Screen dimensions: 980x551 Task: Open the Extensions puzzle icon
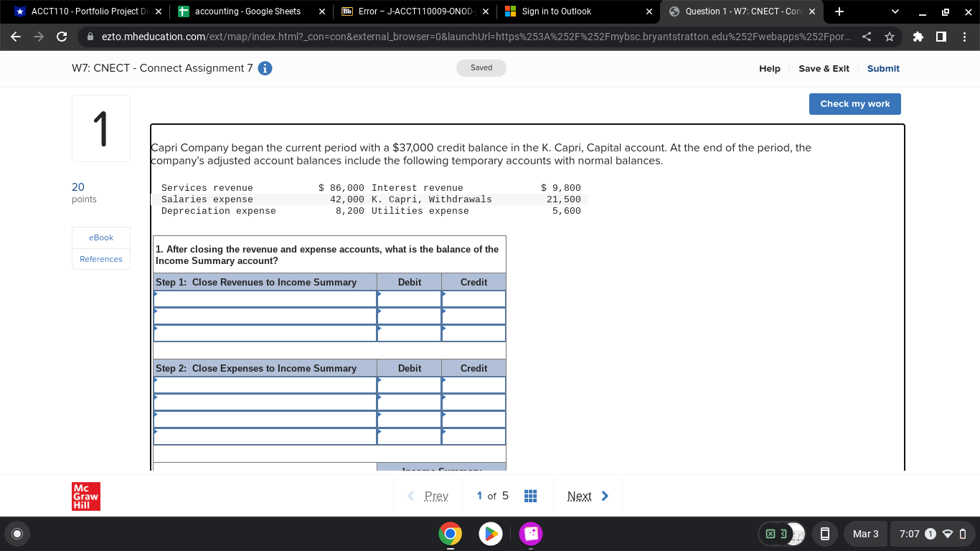[x=918, y=37]
